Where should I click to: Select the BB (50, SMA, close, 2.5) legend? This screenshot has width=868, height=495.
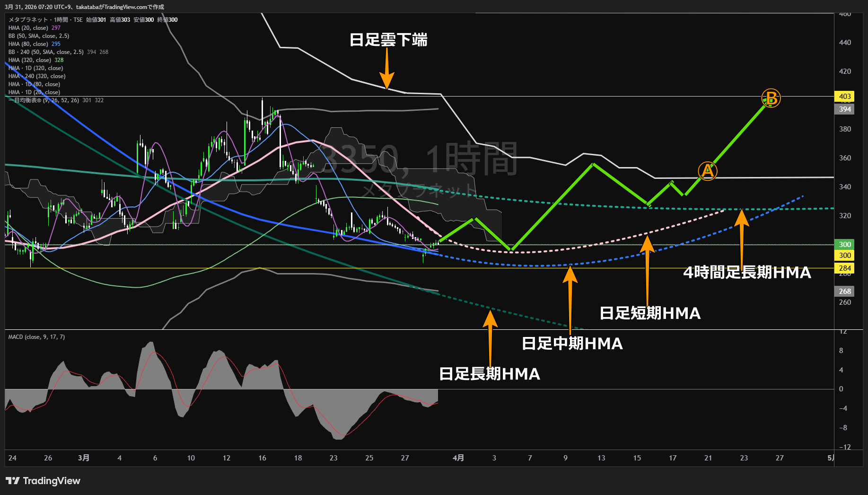tap(39, 36)
